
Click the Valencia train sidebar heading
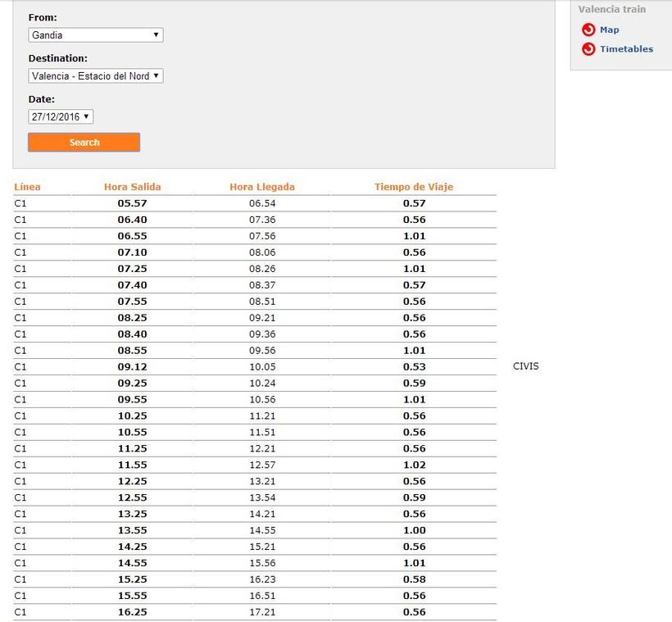coord(611,10)
